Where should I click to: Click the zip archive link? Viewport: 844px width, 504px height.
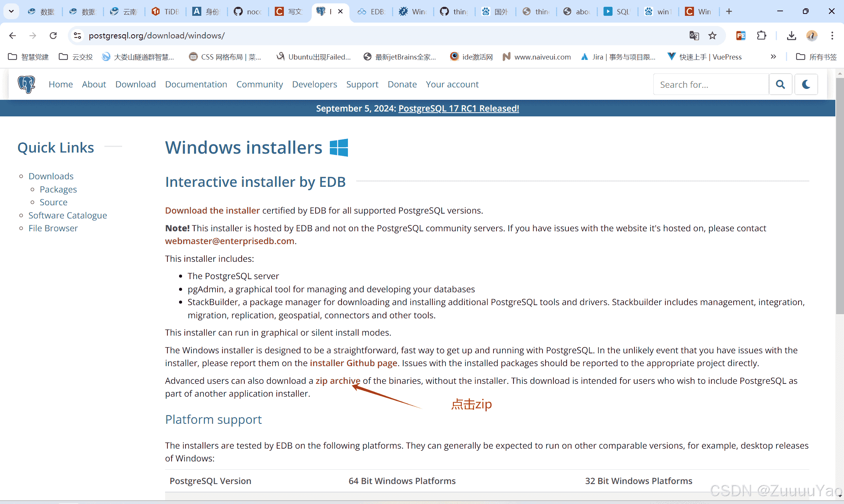tap(338, 381)
